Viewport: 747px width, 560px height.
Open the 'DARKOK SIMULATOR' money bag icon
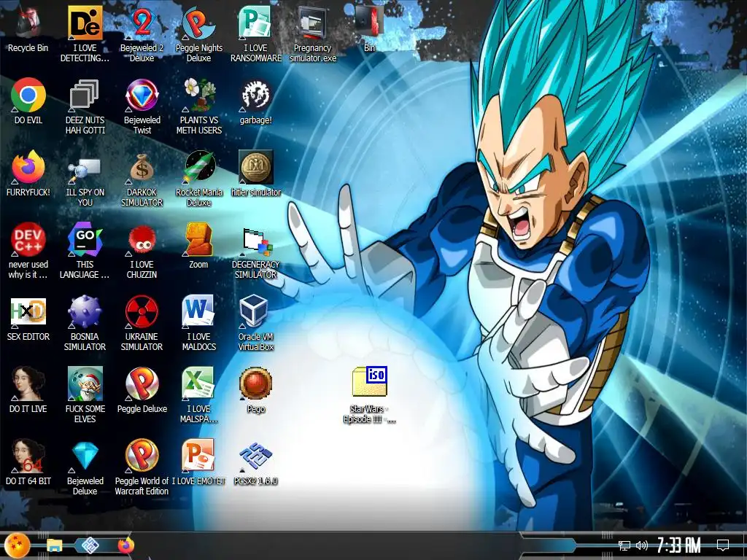142,167
